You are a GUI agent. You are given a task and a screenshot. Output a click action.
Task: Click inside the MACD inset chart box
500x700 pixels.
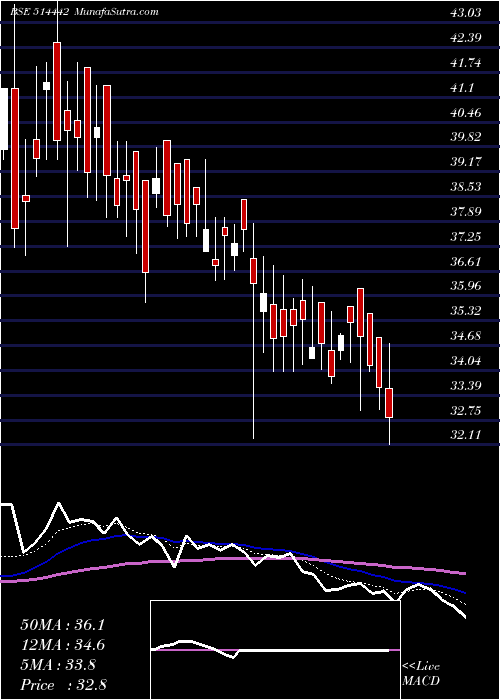[x=276, y=650]
